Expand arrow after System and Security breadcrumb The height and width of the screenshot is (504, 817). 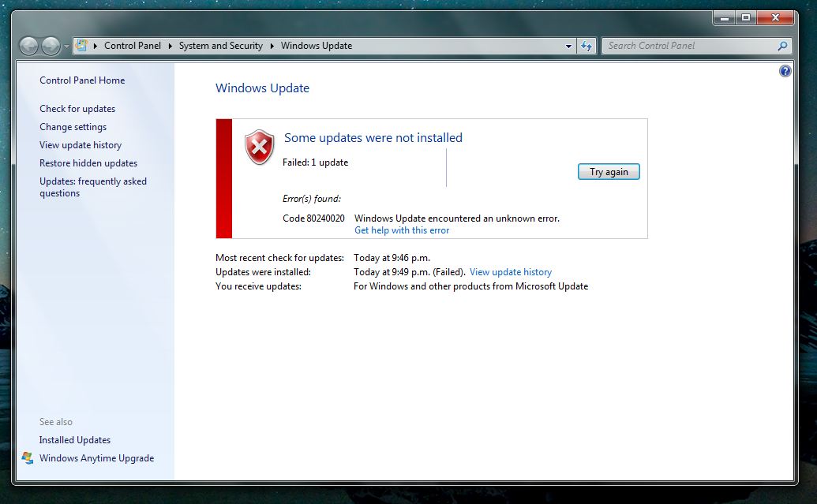(272, 46)
